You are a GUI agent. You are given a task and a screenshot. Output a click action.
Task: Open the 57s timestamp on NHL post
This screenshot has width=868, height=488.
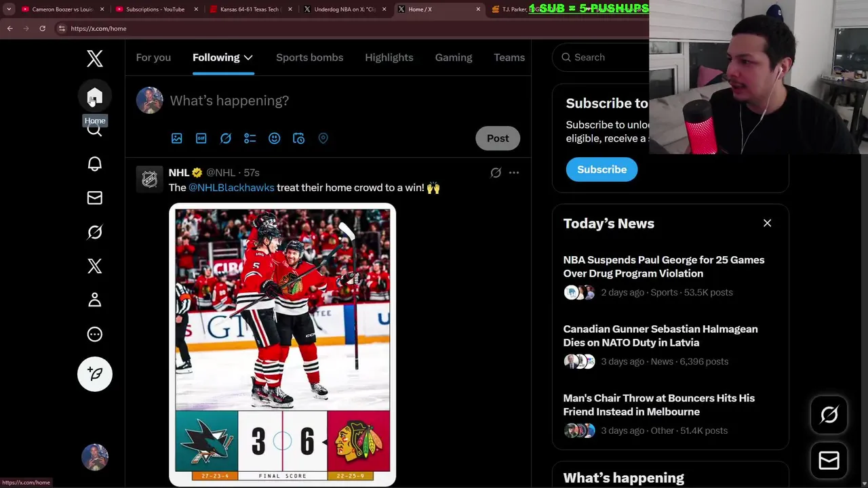252,173
